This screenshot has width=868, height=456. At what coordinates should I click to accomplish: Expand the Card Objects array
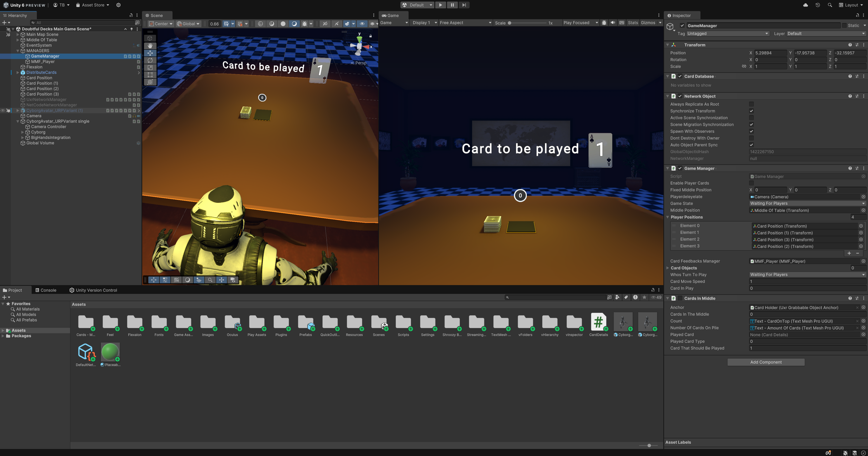coord(667,268)
